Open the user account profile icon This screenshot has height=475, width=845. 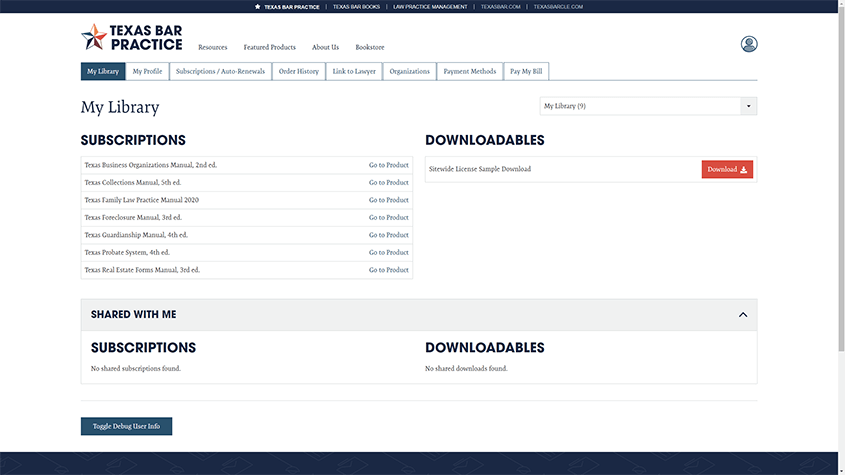coord(749,44)
